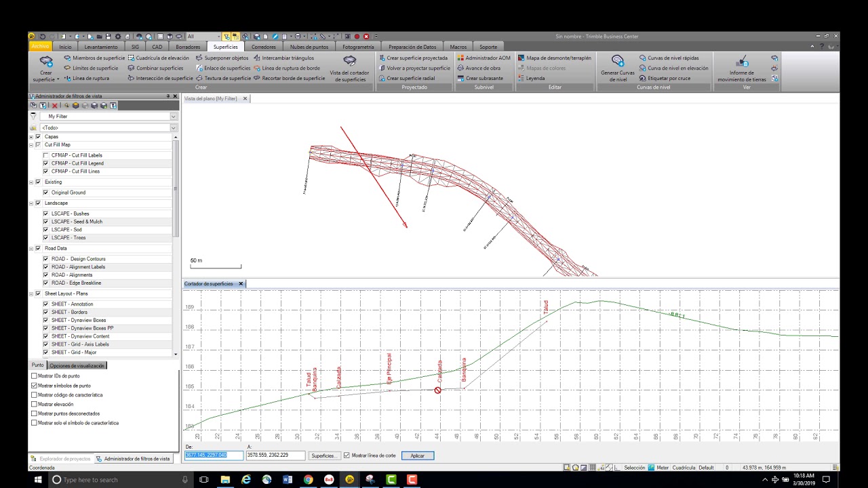Collapse the Road Data group
868x488 pixels.
[x=31, y=249]
